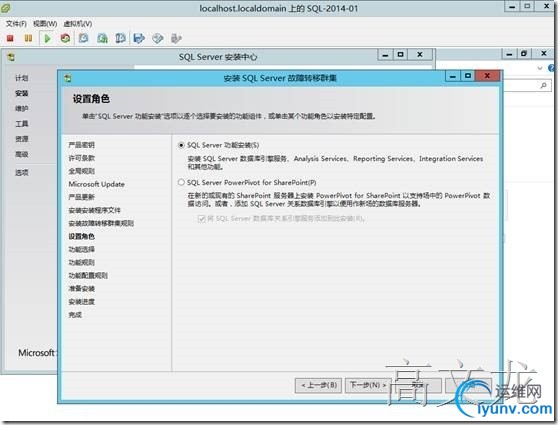Click 准备安装 in the wizard step list

click(x=81, y=289)
